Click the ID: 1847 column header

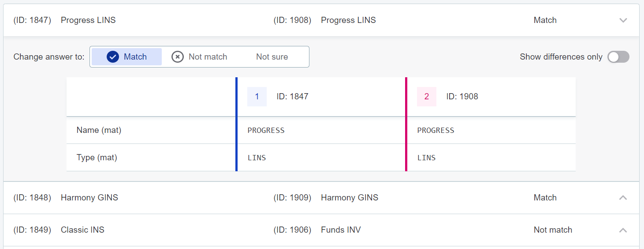(292, 97)
